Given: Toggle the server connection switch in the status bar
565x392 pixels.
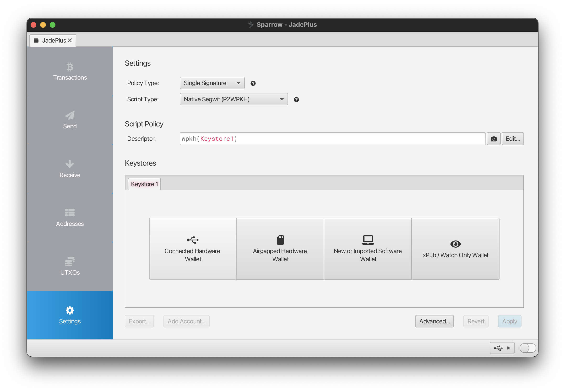Looking at the screenshot, I should pyautogui.click(x=527, y=348).
